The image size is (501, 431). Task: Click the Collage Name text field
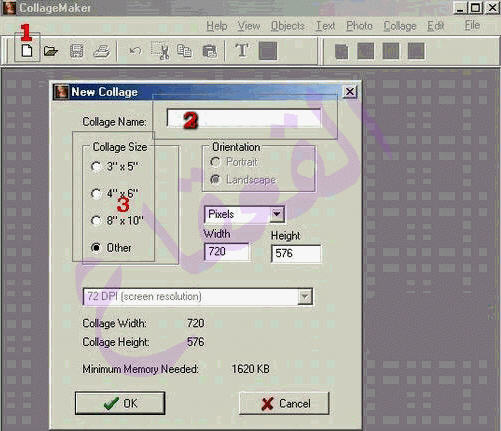244,118
